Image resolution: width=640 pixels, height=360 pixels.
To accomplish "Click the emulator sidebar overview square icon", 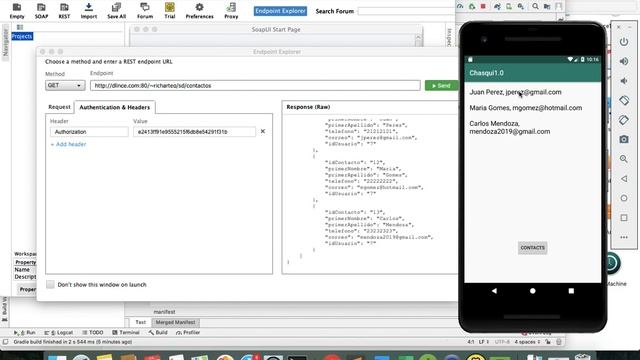I will (x=624, y=218).
